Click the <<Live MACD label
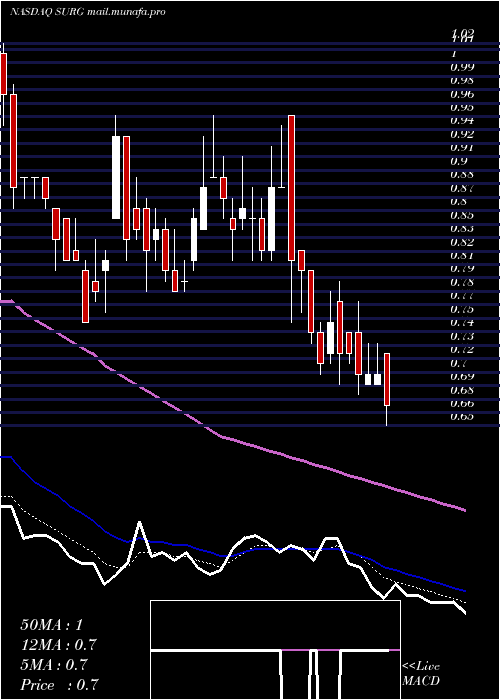The height and width of the screenshot is (700, 500). 421,674
